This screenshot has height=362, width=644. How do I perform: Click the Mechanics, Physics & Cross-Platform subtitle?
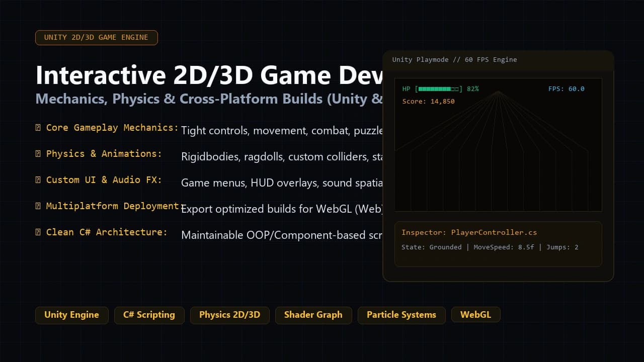pyautogui.click(x=209, y=99)
